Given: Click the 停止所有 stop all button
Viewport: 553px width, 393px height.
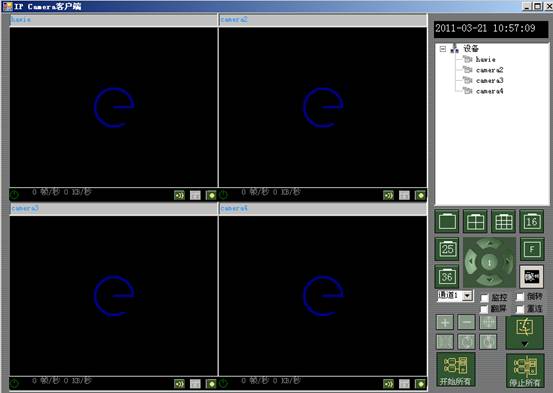Looking at the screenshot, I should 525,371.
